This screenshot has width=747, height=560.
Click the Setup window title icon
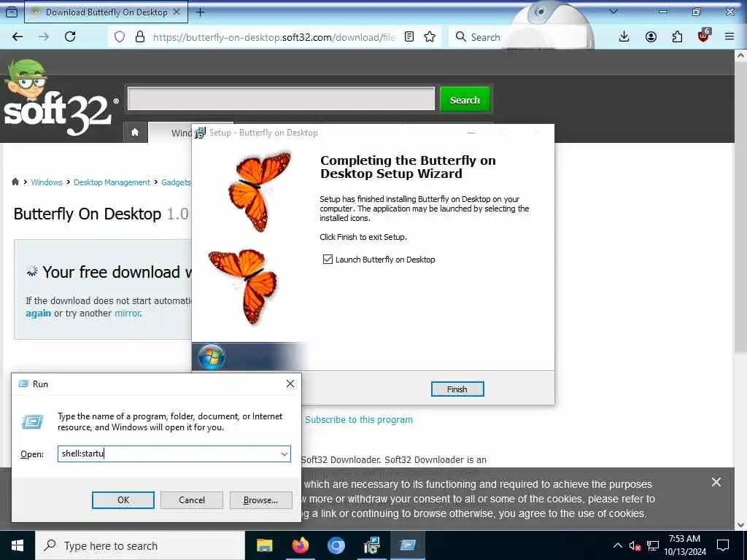pos(200,133)
